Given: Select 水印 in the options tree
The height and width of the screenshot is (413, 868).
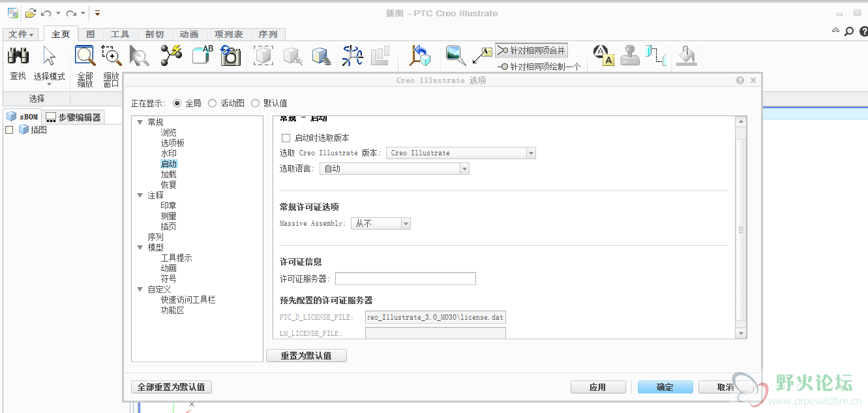Looking at the screenshot, I should tap(168, 153).
